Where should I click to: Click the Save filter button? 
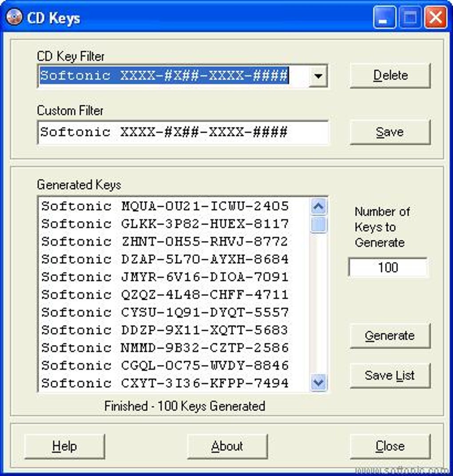[x=390, y=132]
